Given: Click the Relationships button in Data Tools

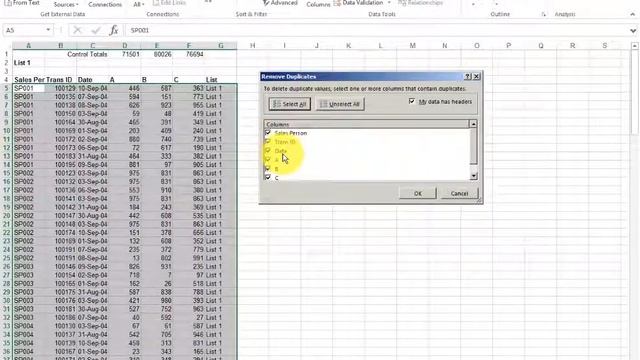Looking at the screenshot, I should (420, 3).
